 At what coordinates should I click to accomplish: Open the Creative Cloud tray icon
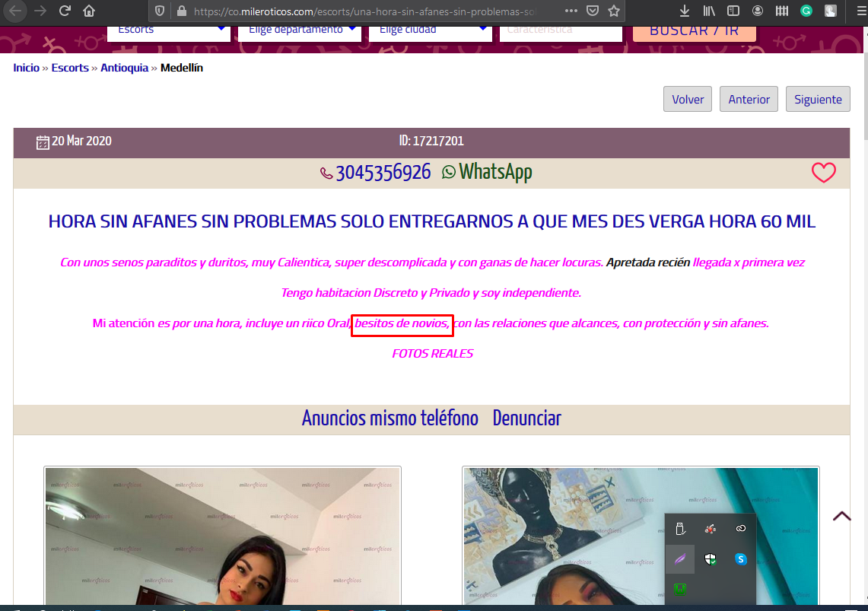[x=741, y=529]
